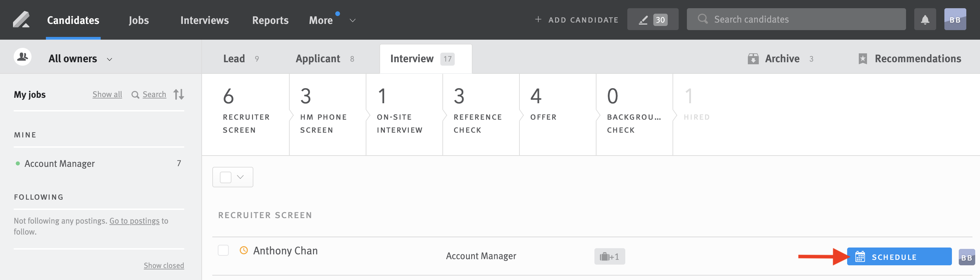Switch to the Lead tab
Image resolution: width=980 pixels, height=280 pixels.
pos(241,58)
